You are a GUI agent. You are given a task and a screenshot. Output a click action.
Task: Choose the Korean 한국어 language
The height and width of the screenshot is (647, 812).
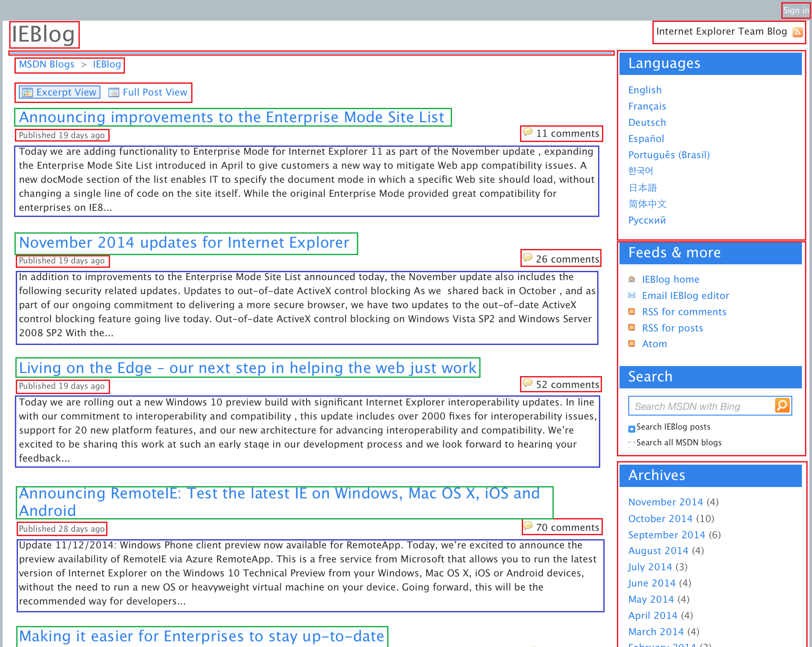tap(641, 171)
